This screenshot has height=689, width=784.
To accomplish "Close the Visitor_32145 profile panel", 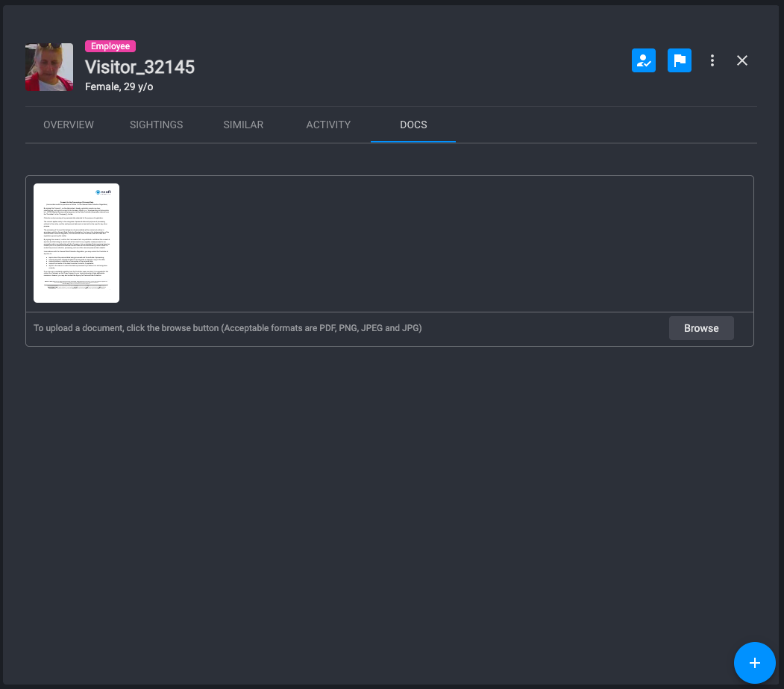I will point(742,60).
